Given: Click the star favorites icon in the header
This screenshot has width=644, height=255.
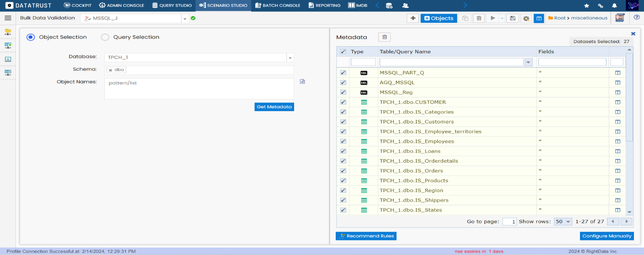Looking at the screenshot, I should coord(587,5).
